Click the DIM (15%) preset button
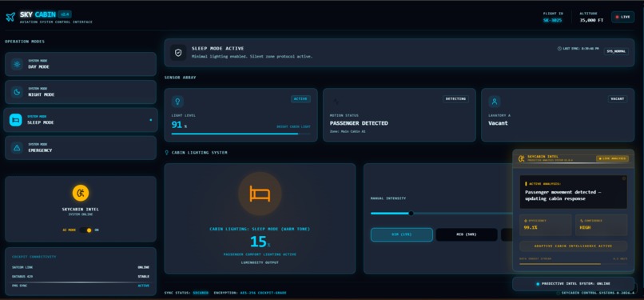Viewport: 644px width, 300px height. pyautogui.click(x=402, y=234)
